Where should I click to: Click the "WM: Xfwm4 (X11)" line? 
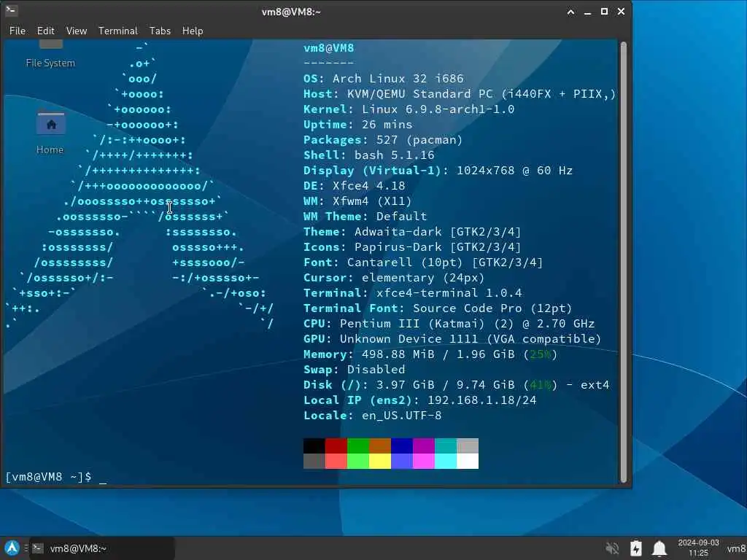coord(357,201)
